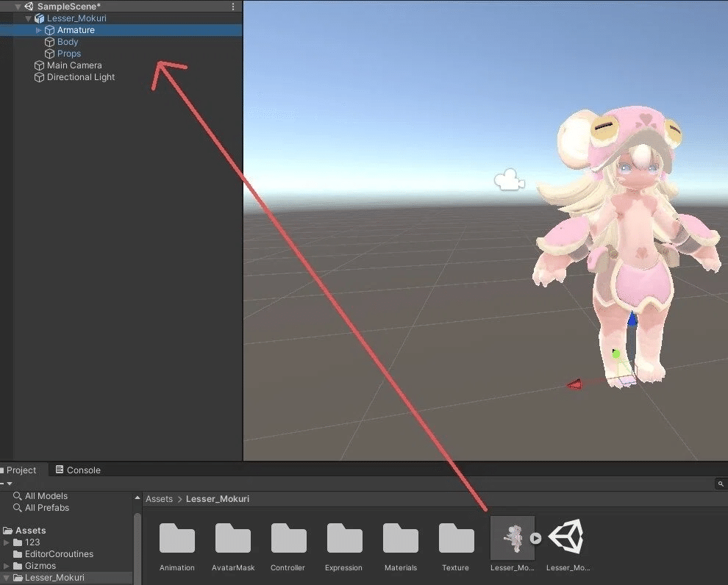The height and width of the screenshot is (585, 728).
Task: Click the Lesser_Mokuri prefab cube icon
Action: (x=39, y=18)
